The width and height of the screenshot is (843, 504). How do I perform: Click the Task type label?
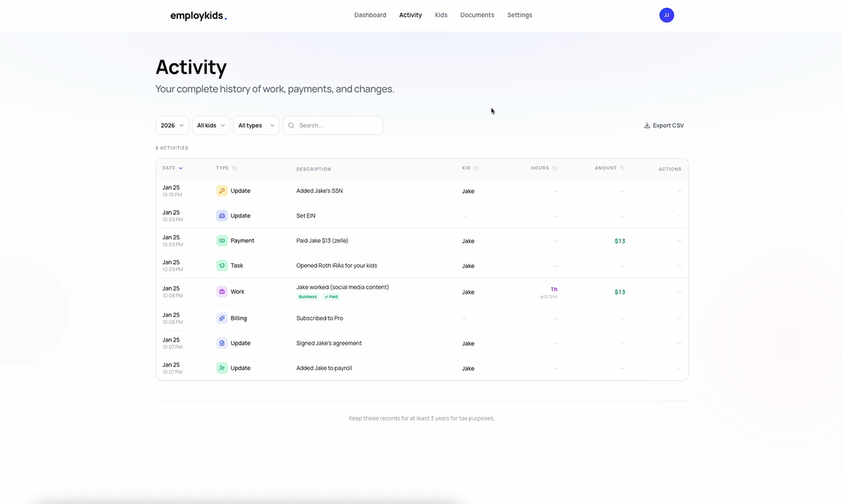pos(237,266)
